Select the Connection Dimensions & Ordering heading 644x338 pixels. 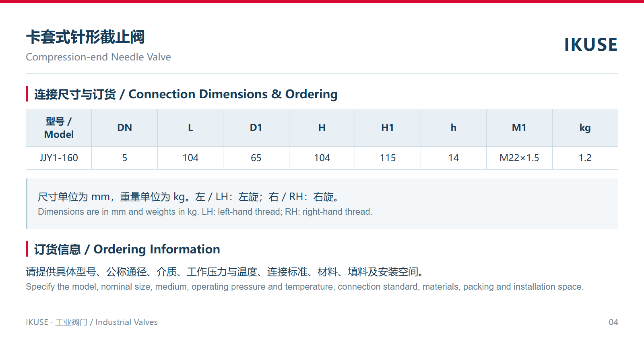click(186, 94)
